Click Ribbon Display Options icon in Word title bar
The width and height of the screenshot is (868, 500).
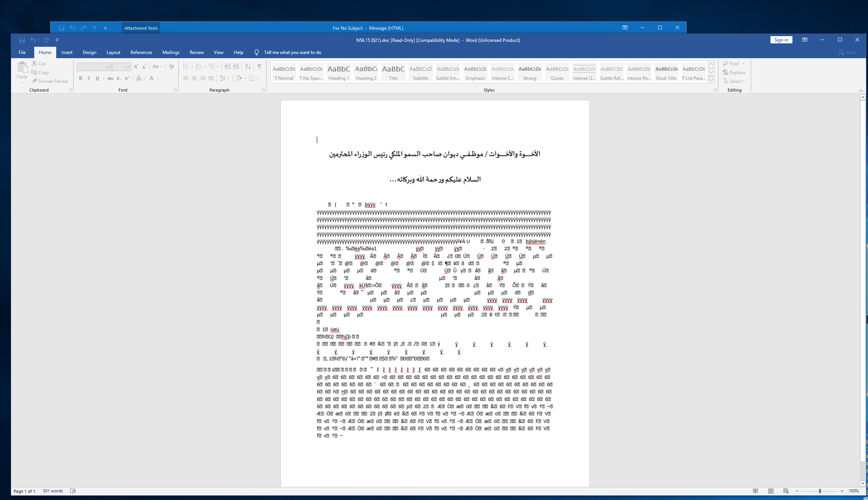point(804,40)
